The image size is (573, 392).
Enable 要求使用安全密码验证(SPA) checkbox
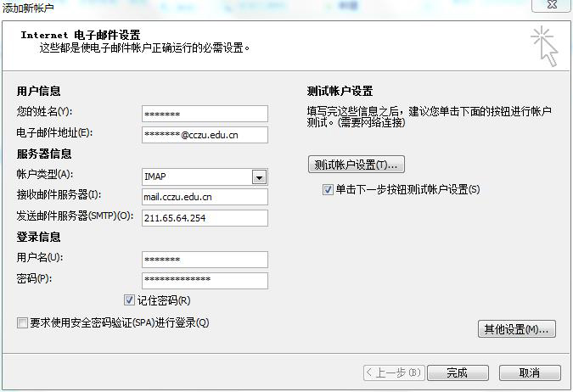[22, 322]
